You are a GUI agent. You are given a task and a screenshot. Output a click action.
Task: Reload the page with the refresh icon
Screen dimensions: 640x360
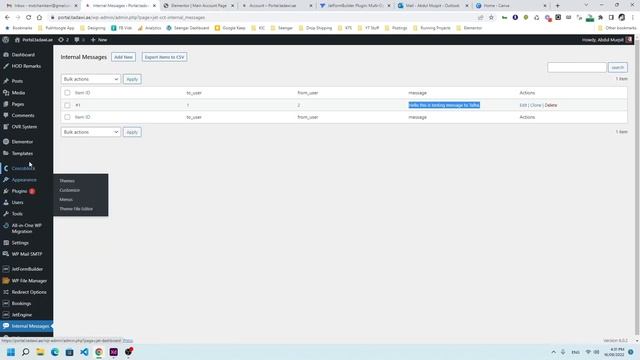point(29,18)
